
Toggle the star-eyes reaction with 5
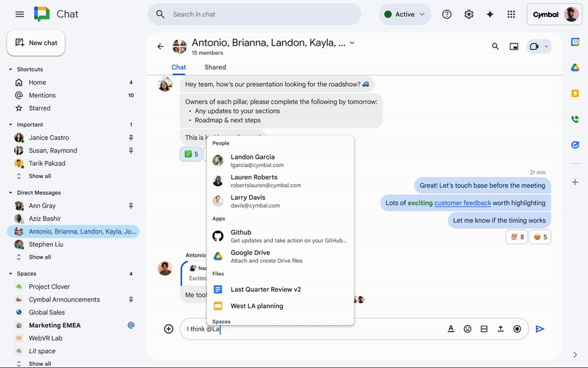tap(540, 237)
